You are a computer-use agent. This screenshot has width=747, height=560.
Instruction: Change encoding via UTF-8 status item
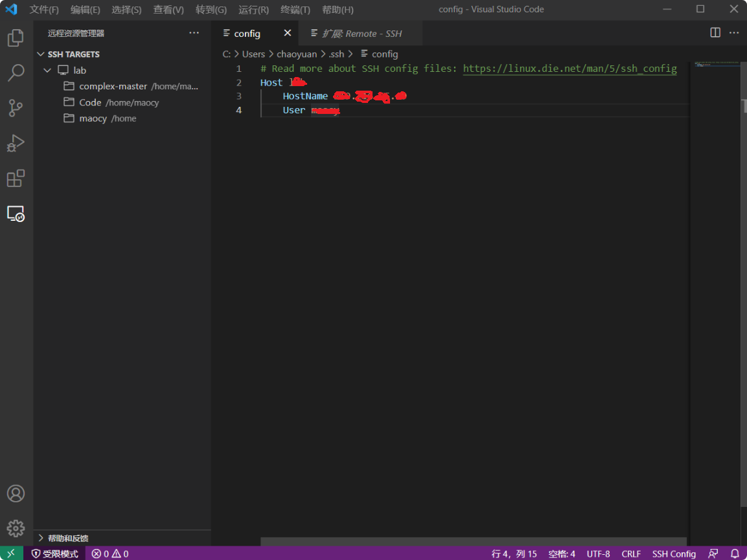599,554
